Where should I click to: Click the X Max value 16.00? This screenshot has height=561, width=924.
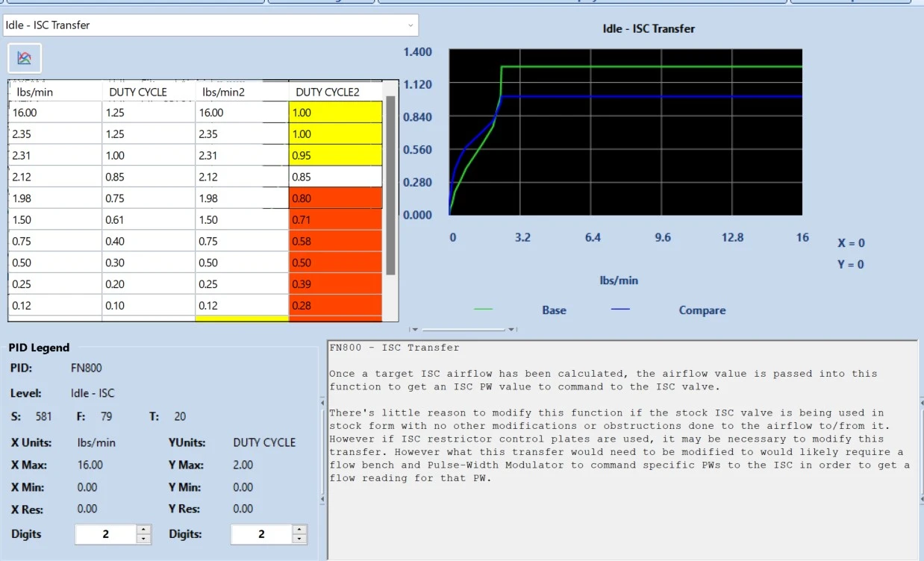[x=90, y=465]
